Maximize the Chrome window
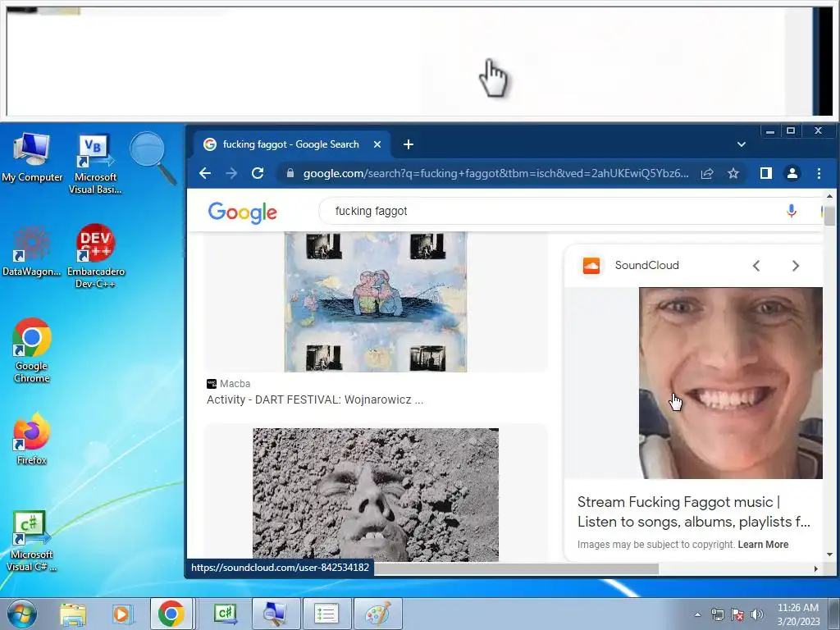Viewport: 840px width, 630px height. click(x=791, y=131)
